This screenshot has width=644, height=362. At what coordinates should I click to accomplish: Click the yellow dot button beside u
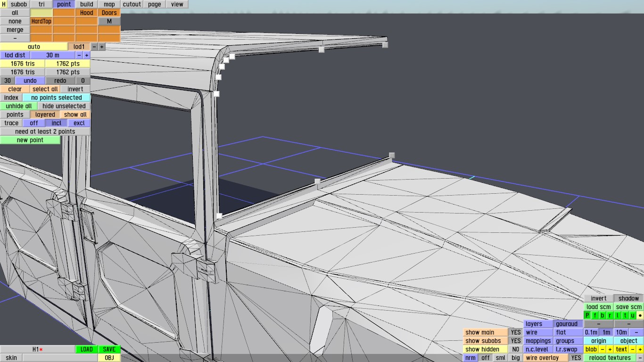(640, 315)
